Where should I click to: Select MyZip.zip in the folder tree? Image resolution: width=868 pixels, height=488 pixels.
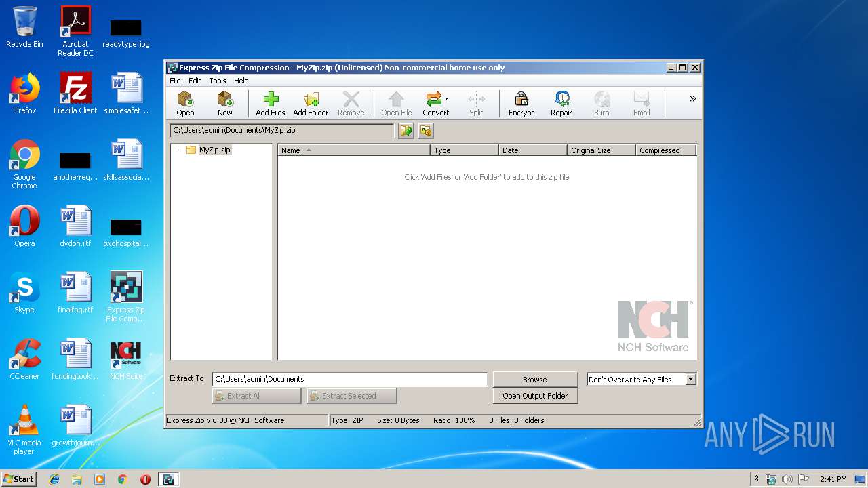coord(214,150)
